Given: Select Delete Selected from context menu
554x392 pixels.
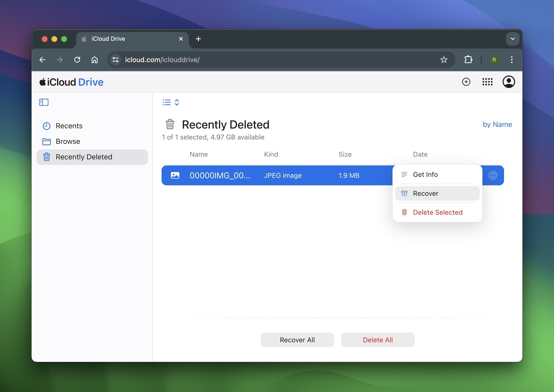Looking at the screenshot, I should 438,212.
